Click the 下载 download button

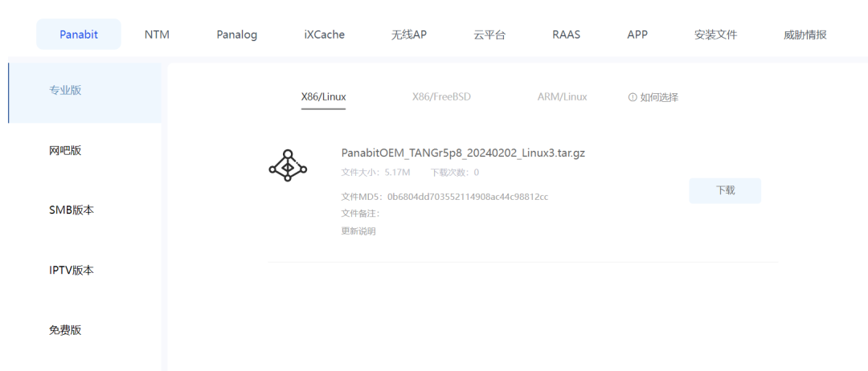click(x=725, y=191)
